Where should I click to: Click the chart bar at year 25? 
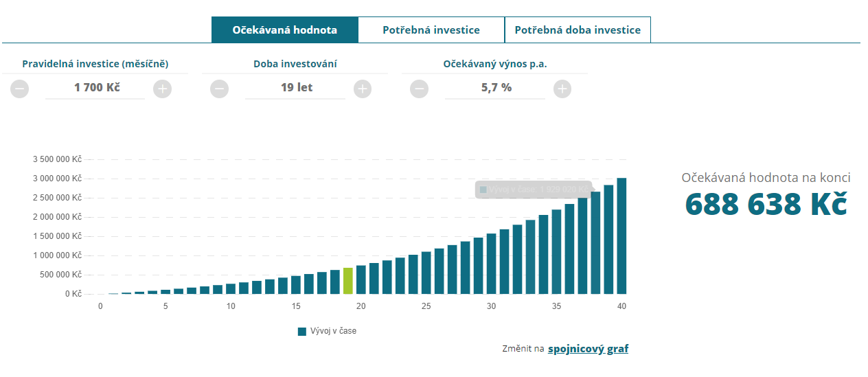[426, 273]
